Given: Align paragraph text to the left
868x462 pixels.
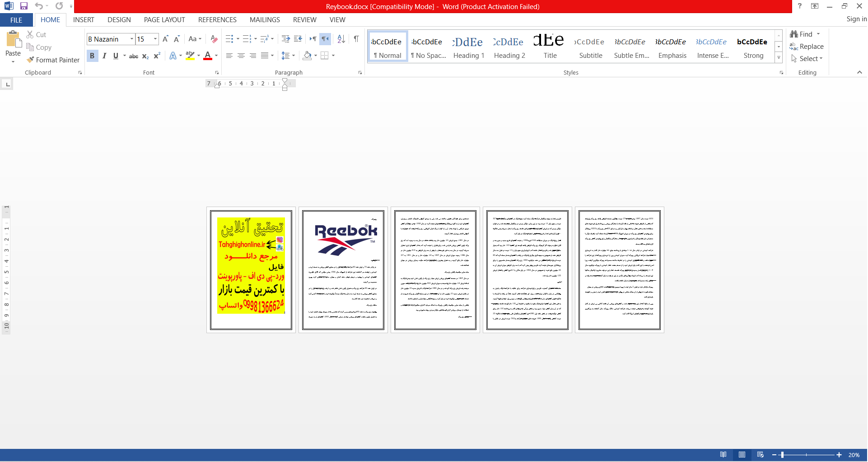Looking at the screenshot, I should click(x=229, y=56).
